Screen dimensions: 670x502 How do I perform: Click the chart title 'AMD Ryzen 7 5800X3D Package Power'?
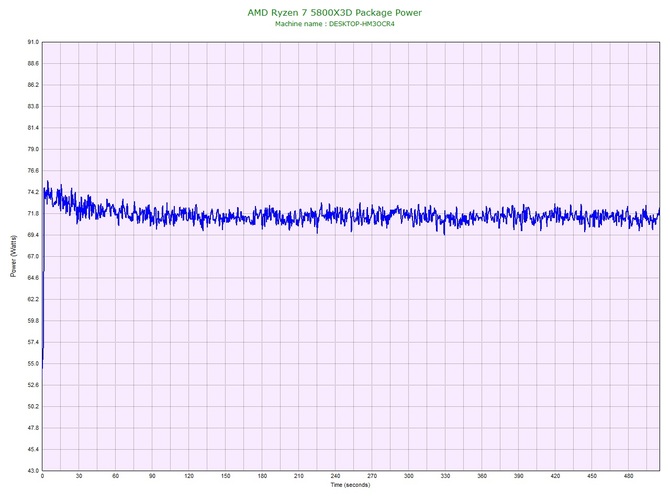pos(334,12)
